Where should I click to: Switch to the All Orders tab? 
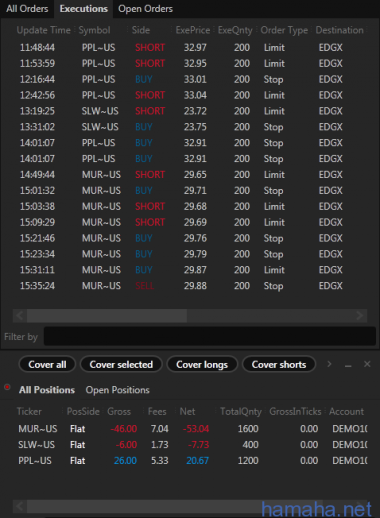(27, 9)
